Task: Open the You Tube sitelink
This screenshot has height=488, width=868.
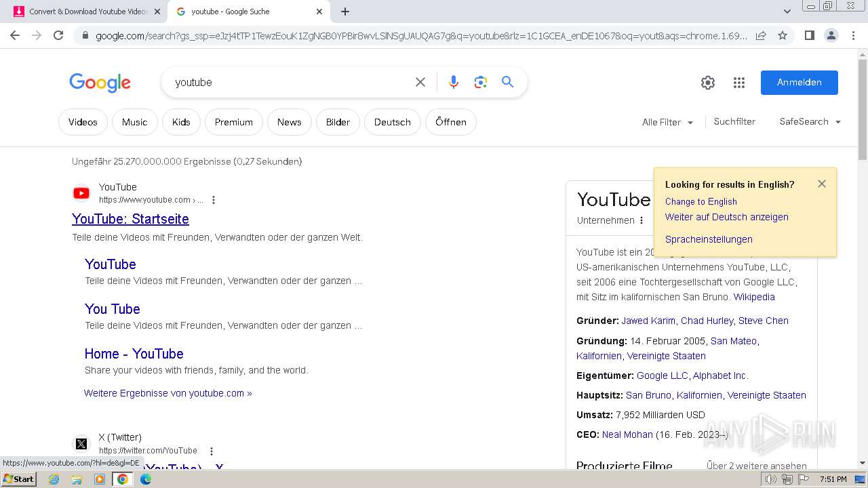Action: pyautogui.click(x=113, y=309)
